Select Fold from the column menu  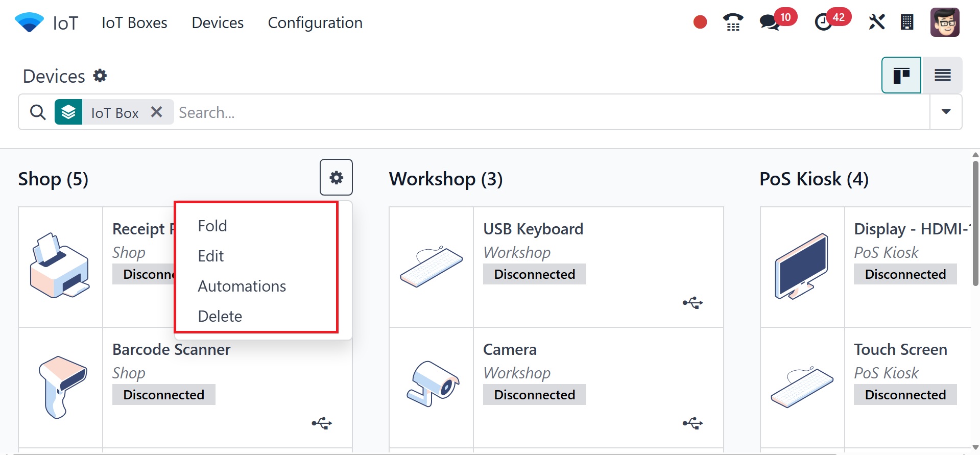coord(212,226)
